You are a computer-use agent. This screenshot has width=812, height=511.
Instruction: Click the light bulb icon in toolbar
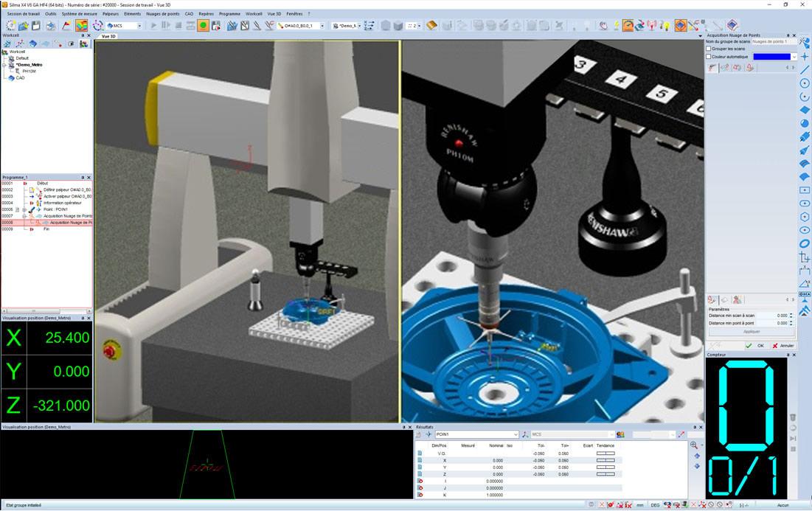point(665,26)
